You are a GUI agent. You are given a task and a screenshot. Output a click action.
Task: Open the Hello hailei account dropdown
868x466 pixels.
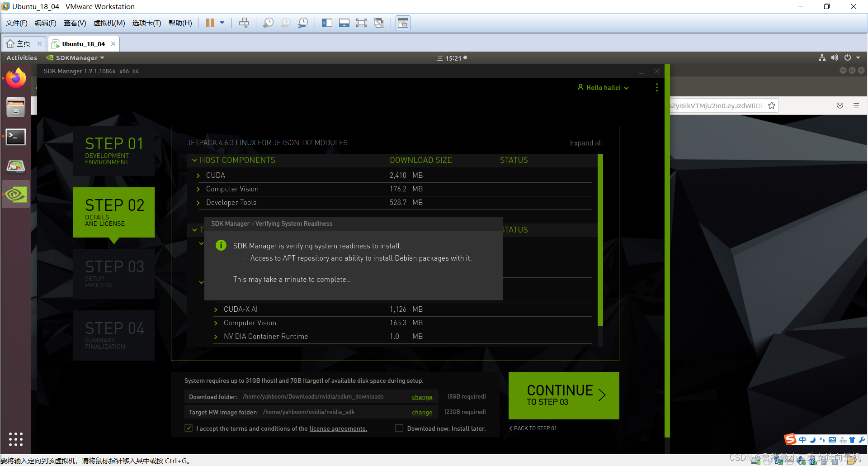(x=603, y=88)
